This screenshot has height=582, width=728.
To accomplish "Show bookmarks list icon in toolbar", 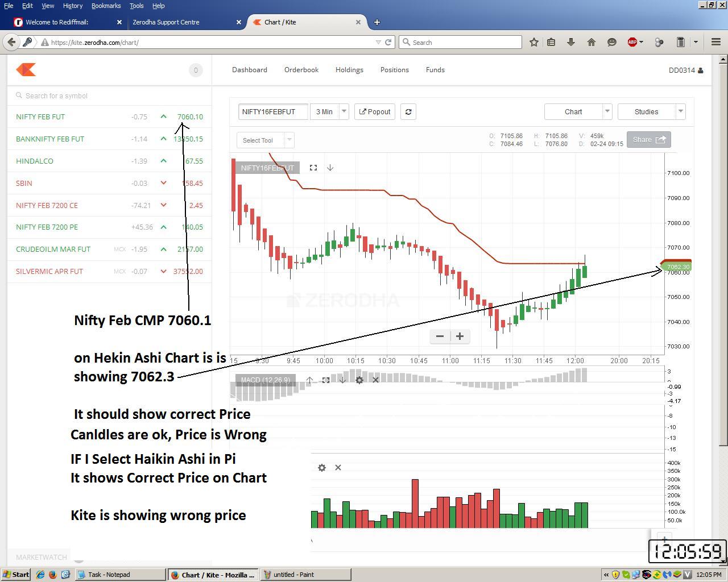I will coord(551,42).
